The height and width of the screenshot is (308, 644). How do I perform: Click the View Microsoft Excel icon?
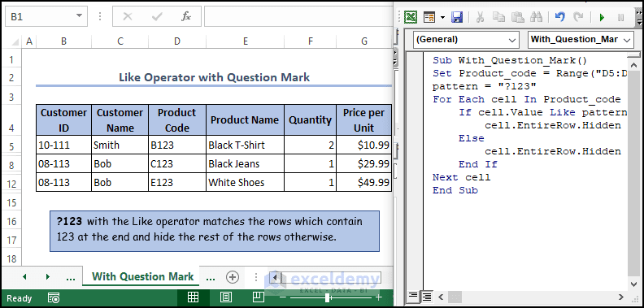411,17
